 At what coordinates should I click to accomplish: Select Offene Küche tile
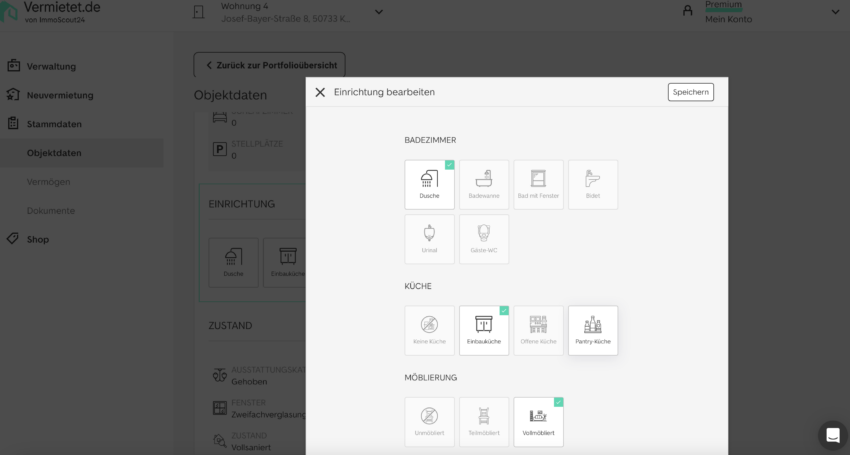click(538, 330)
